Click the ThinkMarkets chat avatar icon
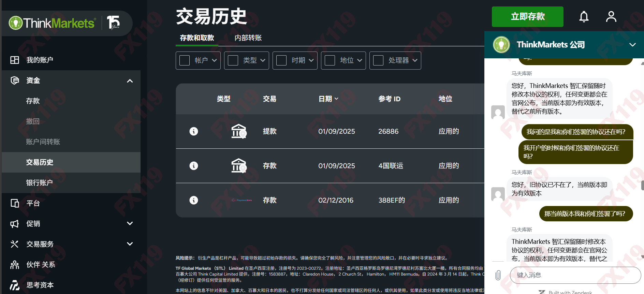The width and height of the screenshot is (644, 294). click(x=501, y=45)
